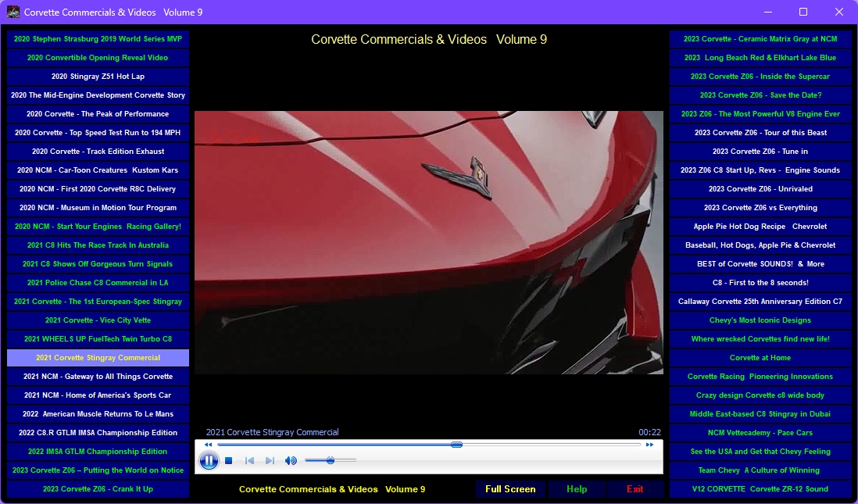Select Museum in Motion Tour Program
Viewport: 858px width, 504px height.
[98, 207]
